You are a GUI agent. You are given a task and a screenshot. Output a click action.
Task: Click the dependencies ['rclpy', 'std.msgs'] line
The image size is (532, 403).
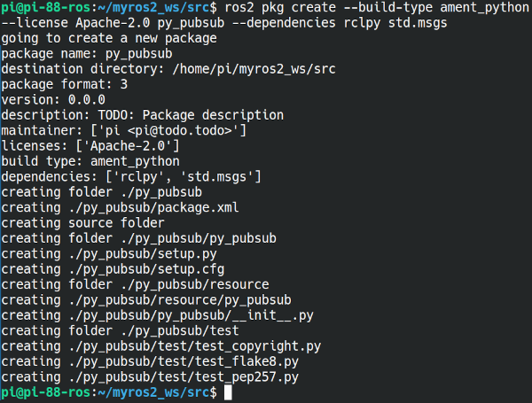coord(131,176)
